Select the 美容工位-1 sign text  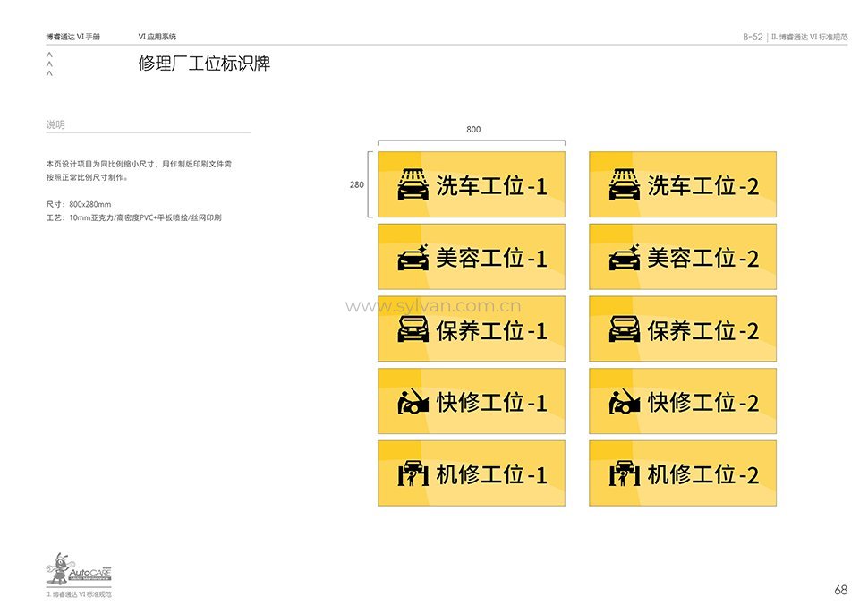[x=491, y=259]
